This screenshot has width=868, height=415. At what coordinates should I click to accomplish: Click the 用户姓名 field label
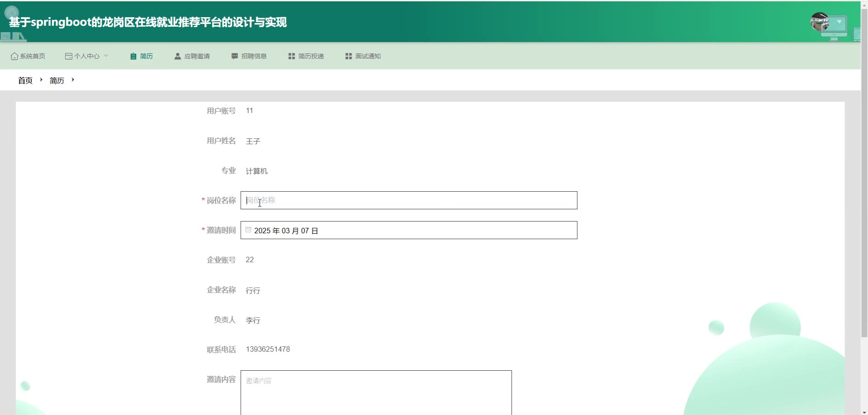pyautogui.click(x=222, y=141)
